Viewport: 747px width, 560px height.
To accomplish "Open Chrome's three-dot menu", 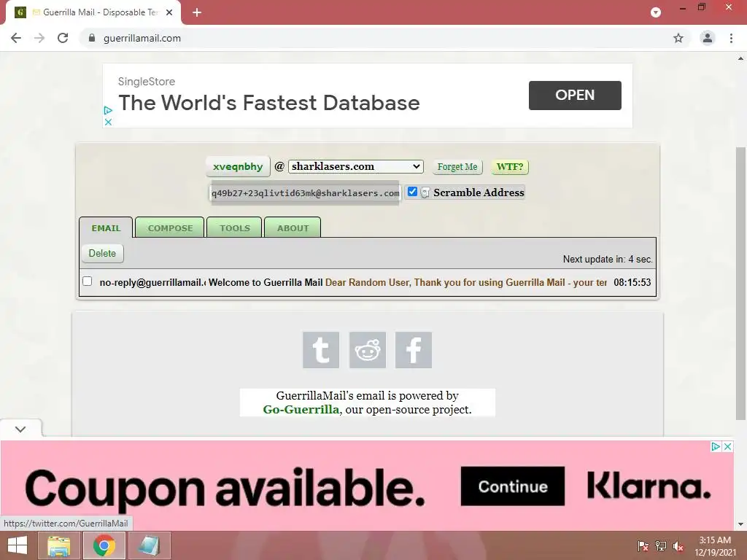I will coord(731,38).
